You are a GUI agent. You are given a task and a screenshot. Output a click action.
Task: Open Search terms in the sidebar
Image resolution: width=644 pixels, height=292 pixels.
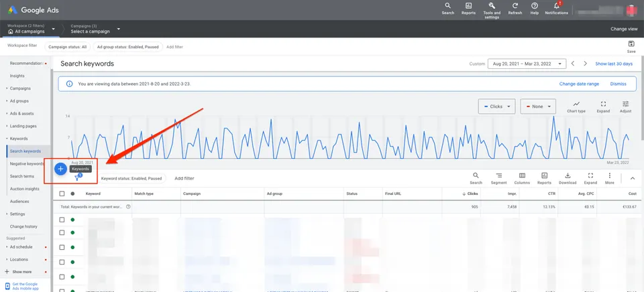tap(22, 176)
